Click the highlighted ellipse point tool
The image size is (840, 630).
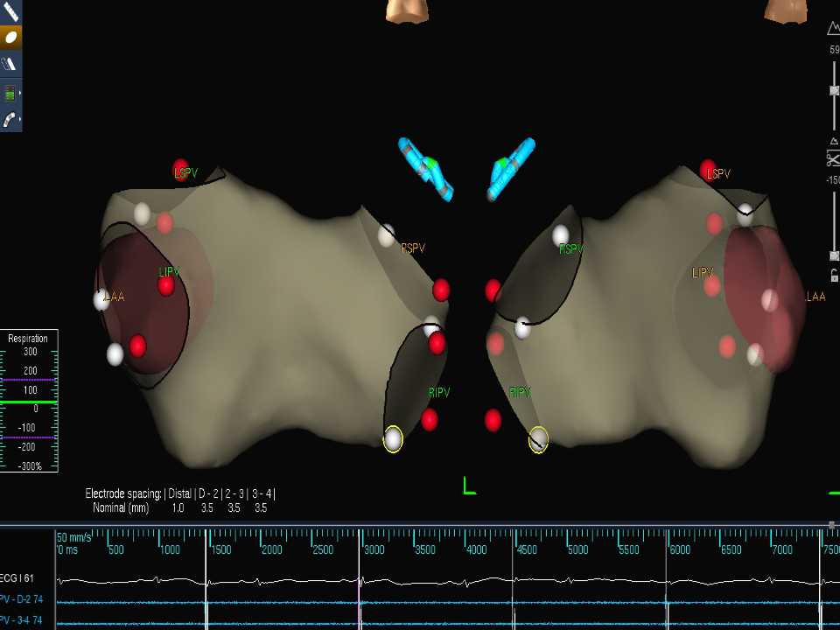coord(10,37)
